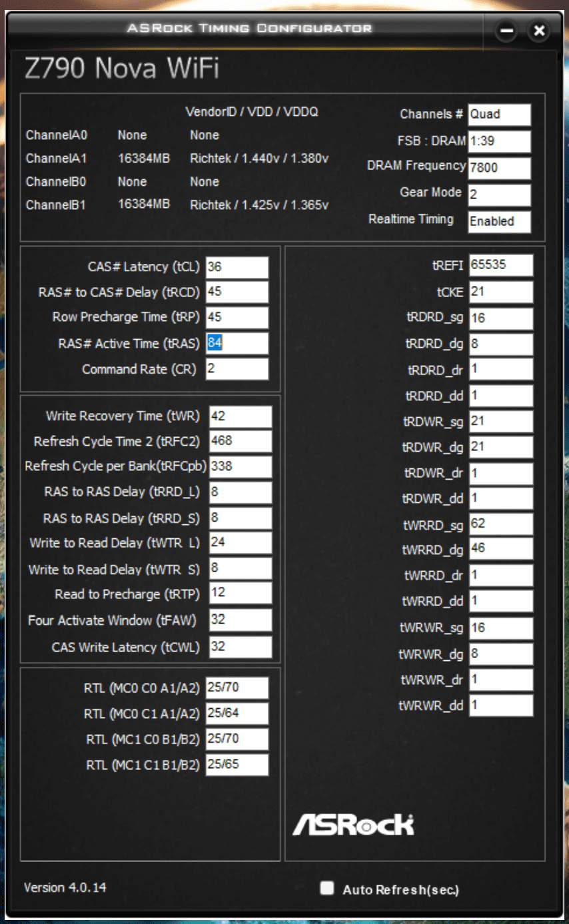The image size is (569, 924).
Task: Enable the Auto Refresh(sec.) checkbox
Action: pyautogui.click(x=326, y=888)
